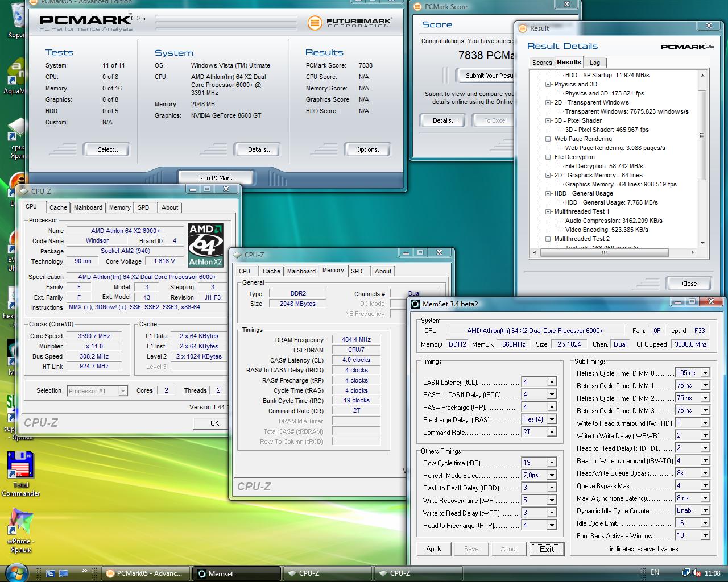Click the 11:08 clock in system tray
The height and width of the screenshot is (582, 728).
click(x=713, y=573)
